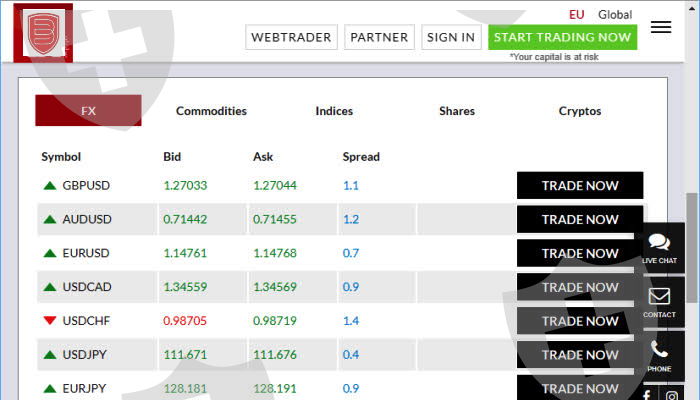
Task: Click the Phone handset icon
Action: click(x=659, y=351)
